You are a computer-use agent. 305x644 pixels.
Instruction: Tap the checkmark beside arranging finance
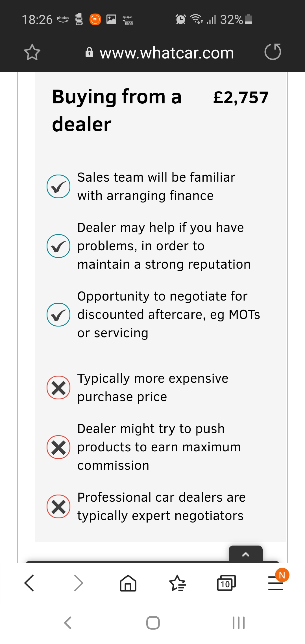(x=58, y=186)
